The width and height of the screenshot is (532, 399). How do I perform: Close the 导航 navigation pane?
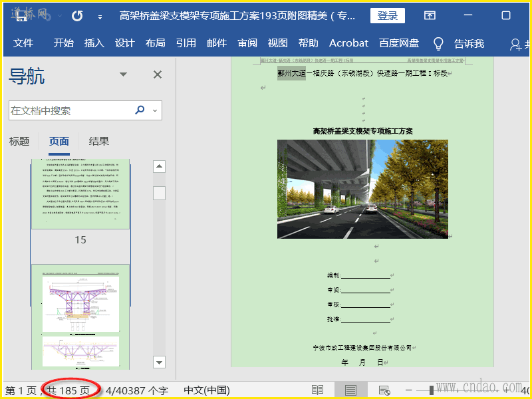pyautogui.click(x=158, y=74)
